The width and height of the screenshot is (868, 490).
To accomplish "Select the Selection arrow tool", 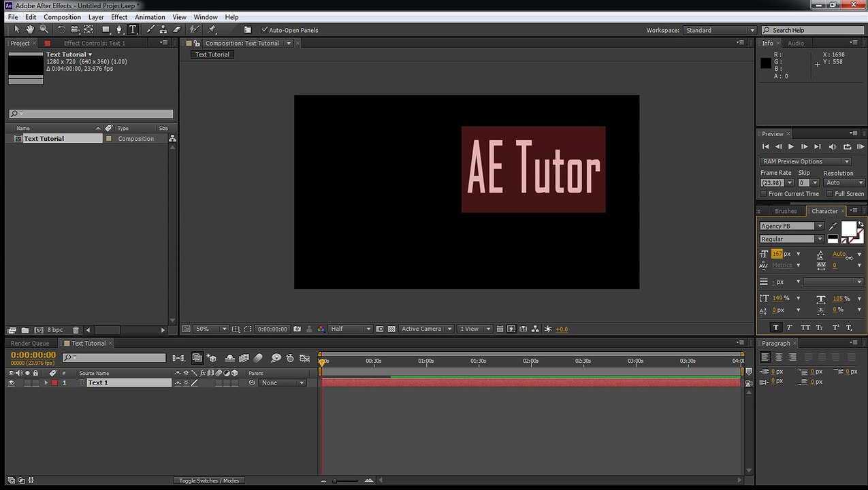I will [x=17, y=29].
